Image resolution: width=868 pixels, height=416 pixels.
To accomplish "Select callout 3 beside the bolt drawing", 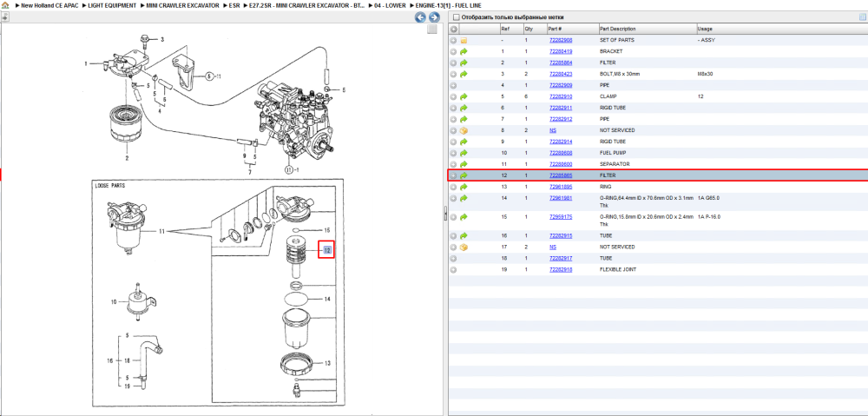I will (162, 39).
